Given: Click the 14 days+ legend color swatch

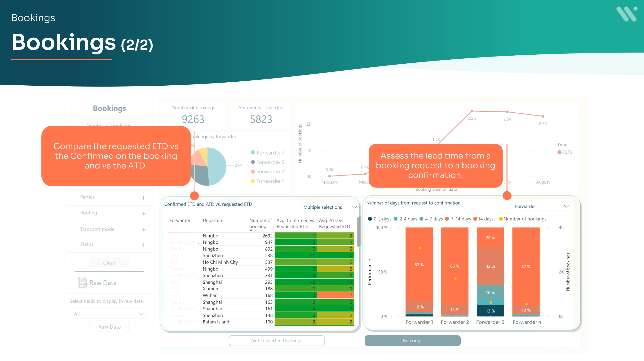Looking at the screenshot, I should 475,219.
